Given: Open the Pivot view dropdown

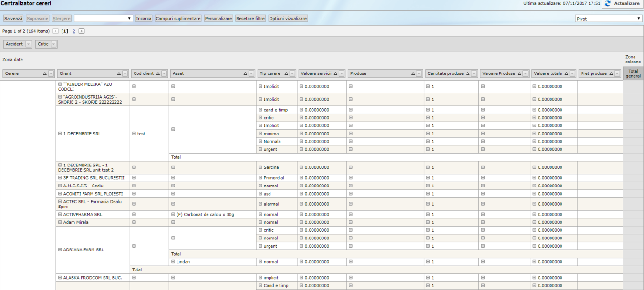Looking at the screenshot, I should [608, 19].
